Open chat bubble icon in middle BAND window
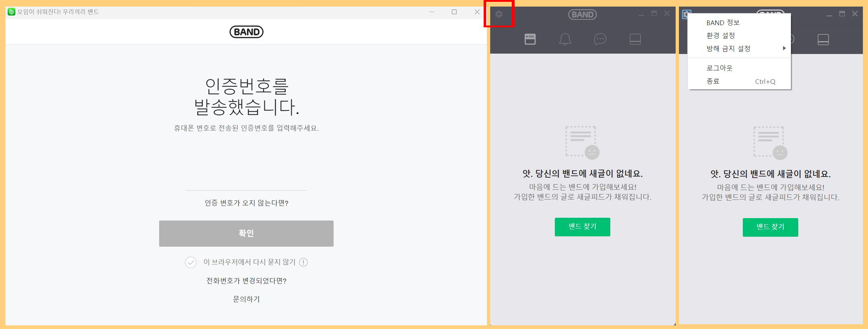The image size is (868, 329). (x=600, y=39)
